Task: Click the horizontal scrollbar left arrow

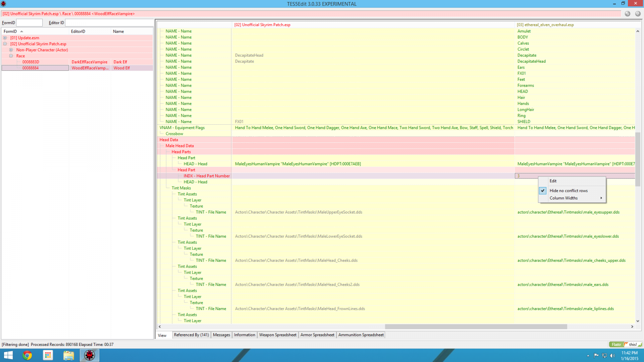Action: 160,327
